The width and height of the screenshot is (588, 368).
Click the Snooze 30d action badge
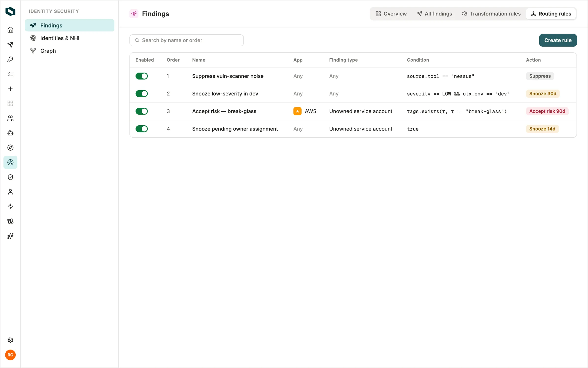[x=543, y=94]
